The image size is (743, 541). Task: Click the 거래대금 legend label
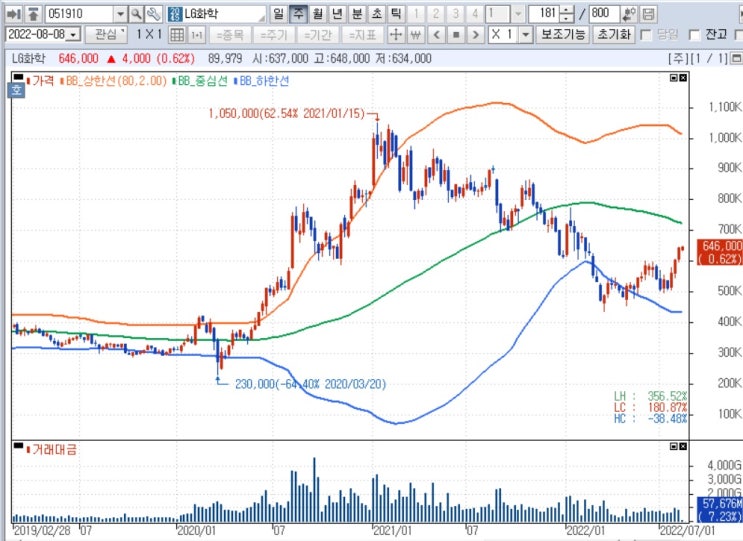pyautogui.click(x=54, y=449)
